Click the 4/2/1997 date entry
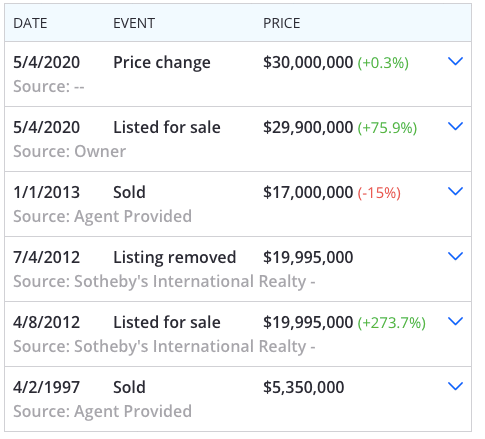The image size is (485, 439). (x=47, y=387)
